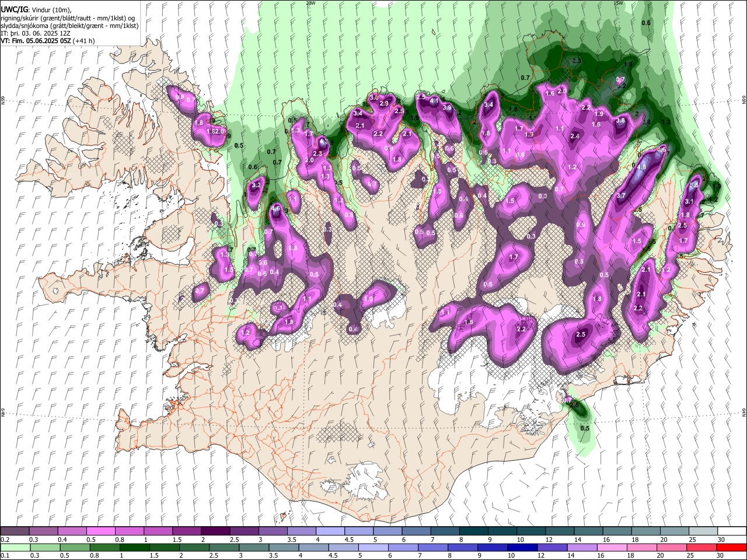Click the "20W" longitude label
This screenshot has width=747, height=560.
tap(310, 3)
